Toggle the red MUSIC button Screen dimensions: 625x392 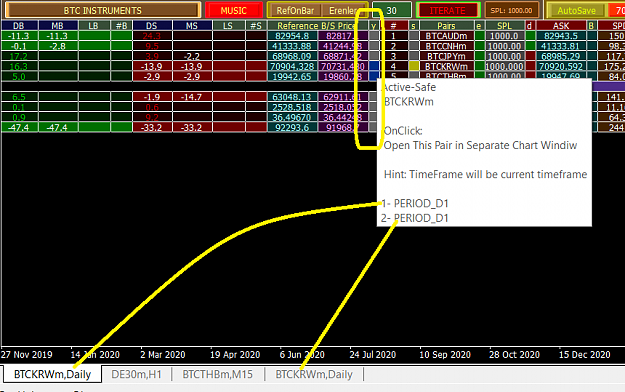click(234, 10)
